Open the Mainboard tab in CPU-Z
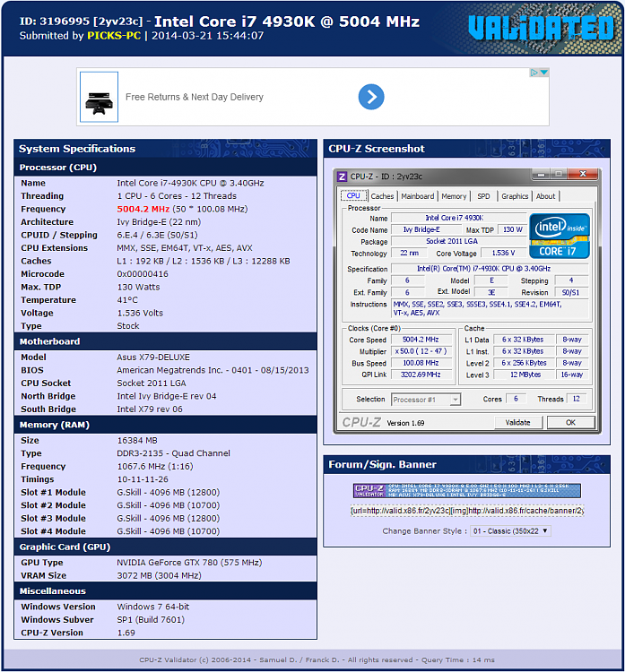Screen dimensions: 625x672 coord(417,196)
